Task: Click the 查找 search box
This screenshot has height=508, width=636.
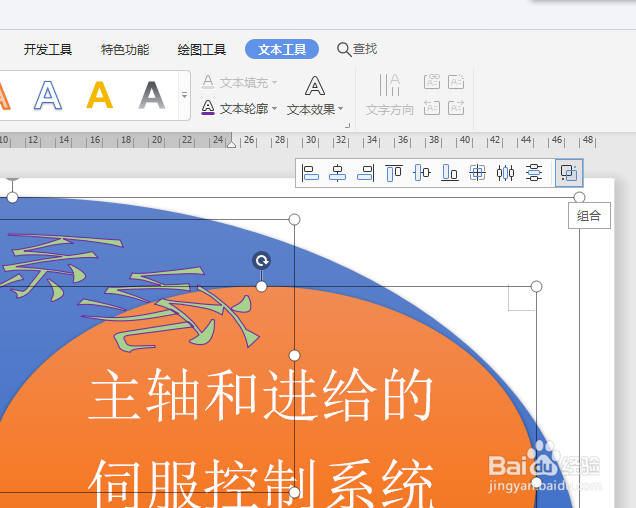Action: pyautogui.click(x=357, y=49)
